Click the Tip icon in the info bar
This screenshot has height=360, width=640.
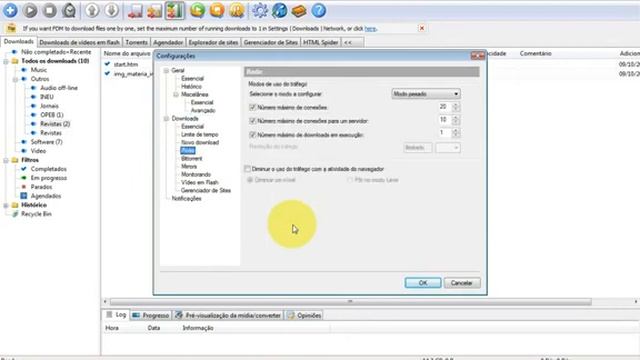point(11,28)
